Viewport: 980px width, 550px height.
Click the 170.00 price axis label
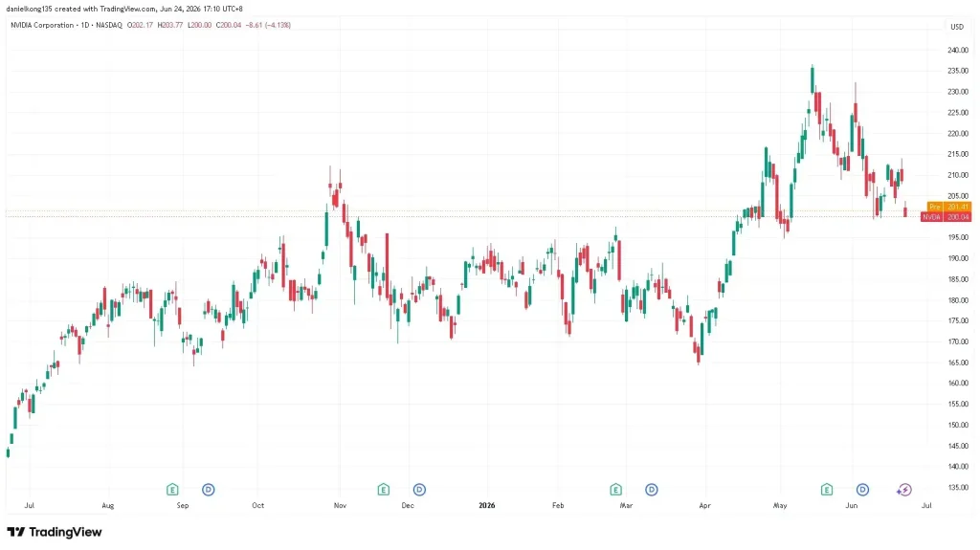pos(957,341)
